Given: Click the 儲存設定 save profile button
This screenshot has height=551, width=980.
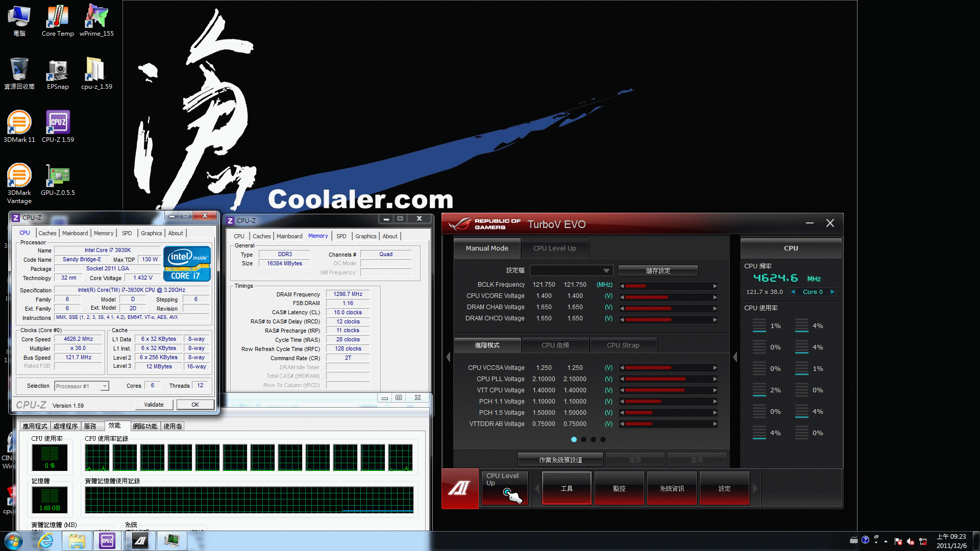Looking at the screenshot, I should (658, 270).
